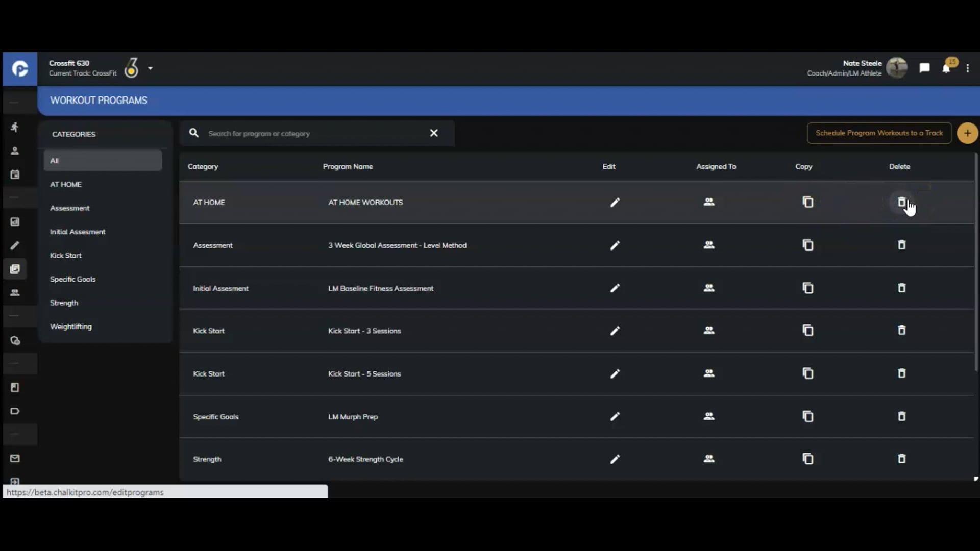Open the workout programs sidebar icon

point(15,269)
